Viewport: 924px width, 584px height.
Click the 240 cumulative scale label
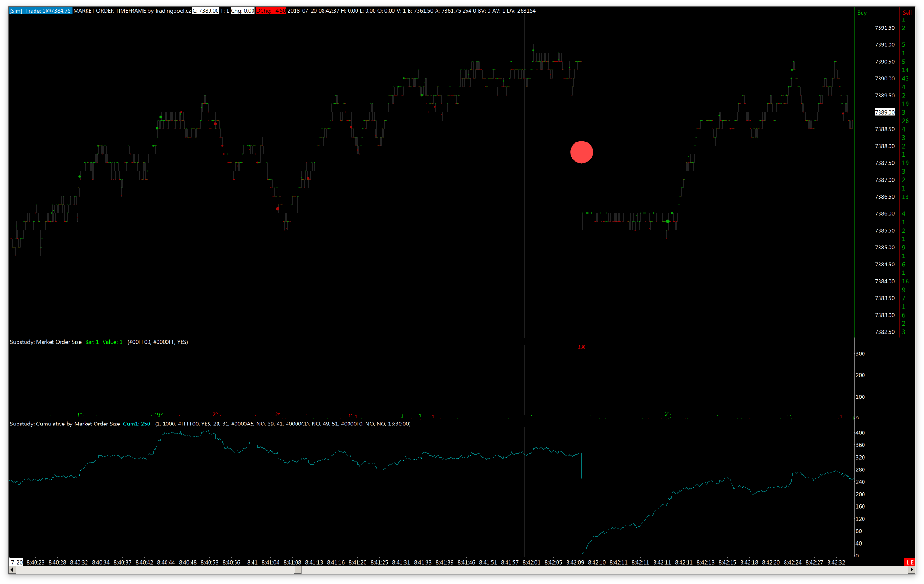pos(860,482)
